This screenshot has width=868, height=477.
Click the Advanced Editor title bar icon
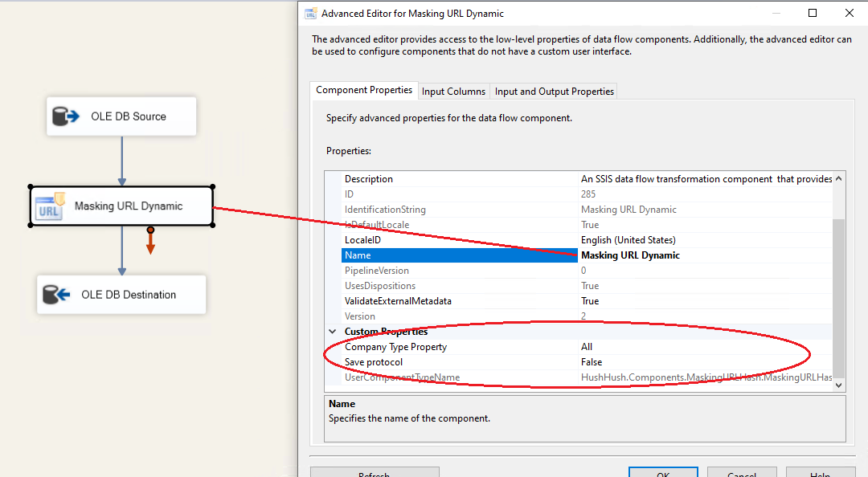(x=310, y=14)
